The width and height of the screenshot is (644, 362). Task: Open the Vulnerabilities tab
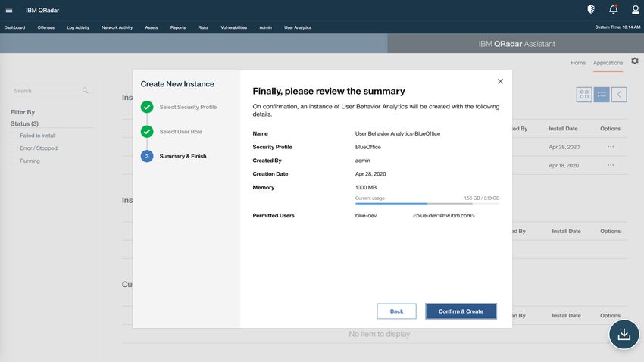[x=233, y=27]
